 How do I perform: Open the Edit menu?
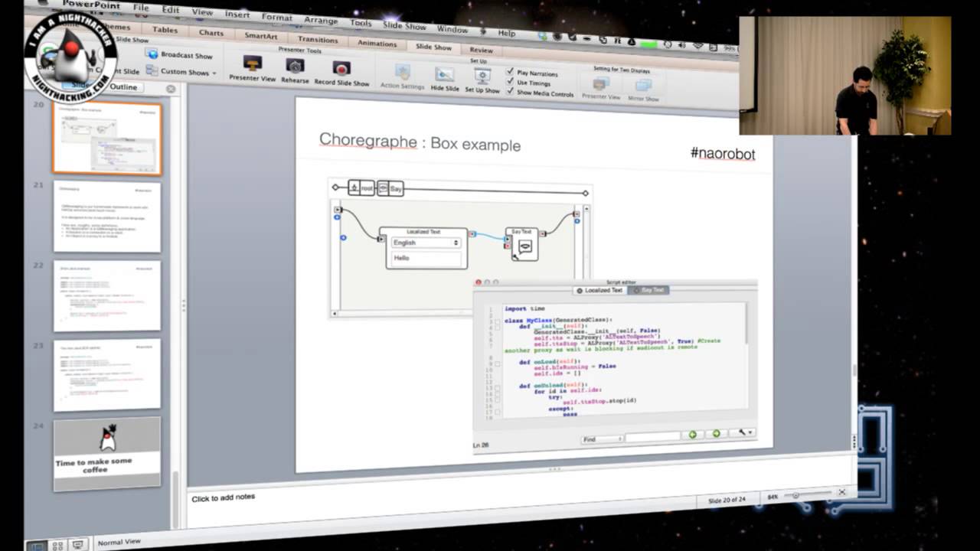point(171,10)
